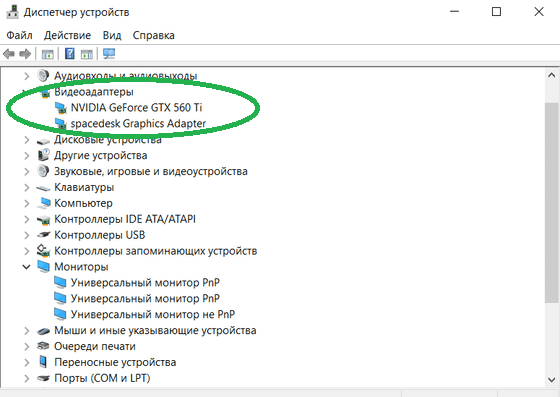Select the spacedesk Graphics Adapter icon
Viewport: 560px width, 397px height.
tap(61, 124)
